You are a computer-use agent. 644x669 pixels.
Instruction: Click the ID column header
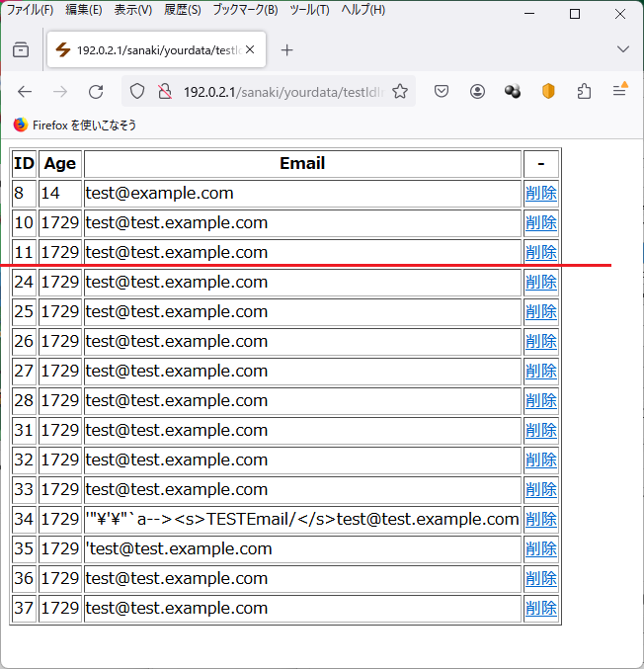(x=24, y=163)
